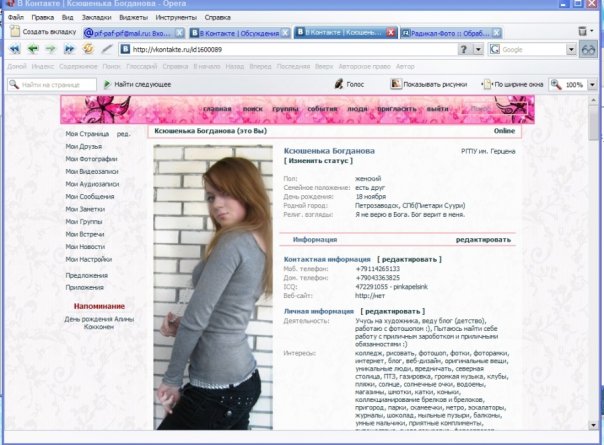Open the Правка menu
Image resolution: width=604 pixels, height=445 pixels.
[x=42, y=17]
